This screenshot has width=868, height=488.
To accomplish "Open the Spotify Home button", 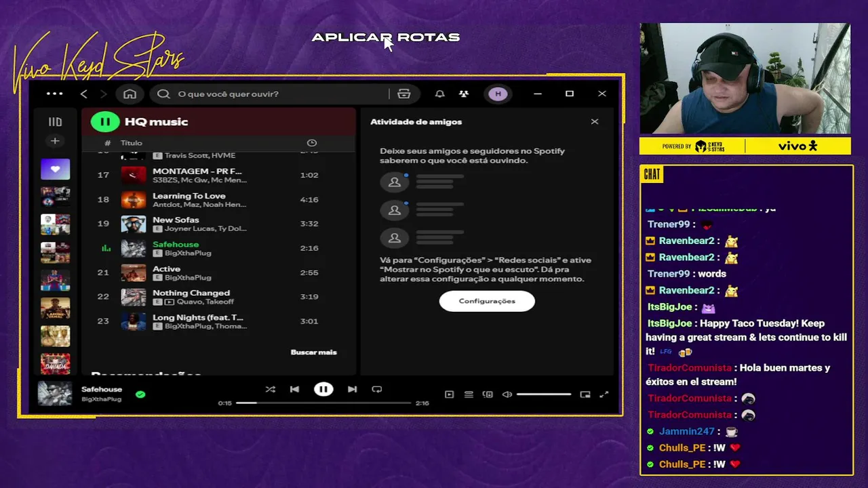I will click(x=130, y=94).
